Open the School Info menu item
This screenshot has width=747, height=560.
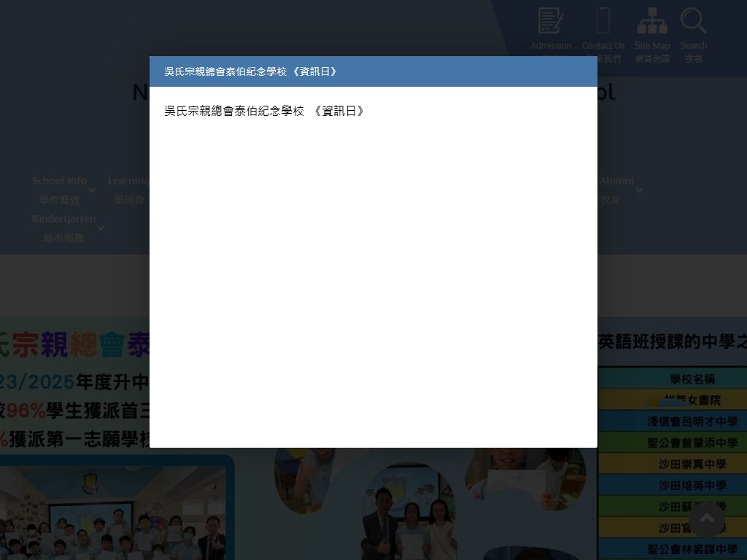click(59, 190)
